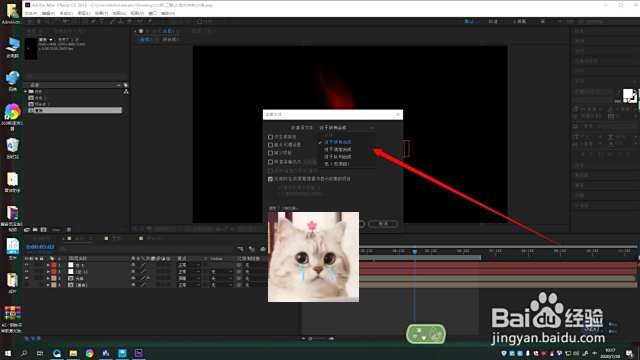This screenshot has height=360, width=640.
Task: Click red label color of layer 1
Action: coord(54,265)
